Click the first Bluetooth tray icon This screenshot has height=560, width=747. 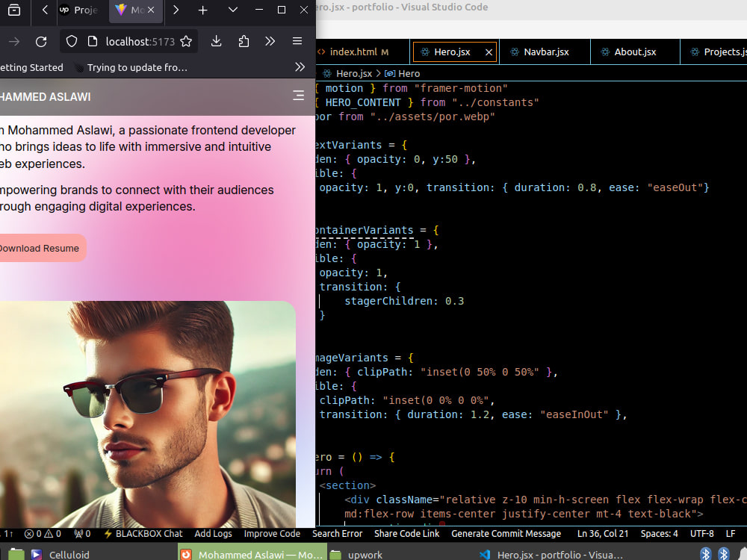pyautogui.click(x=706, y=554)
